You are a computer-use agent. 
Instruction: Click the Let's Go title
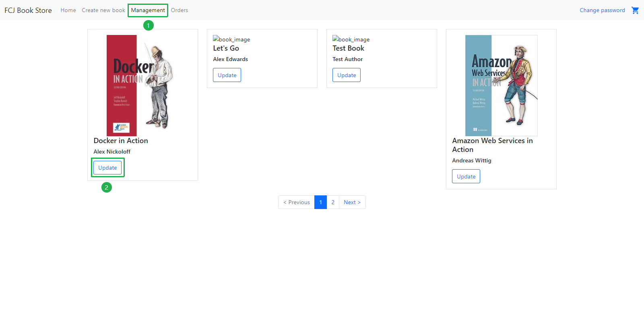pyautogui.click(x=226, y=48)
